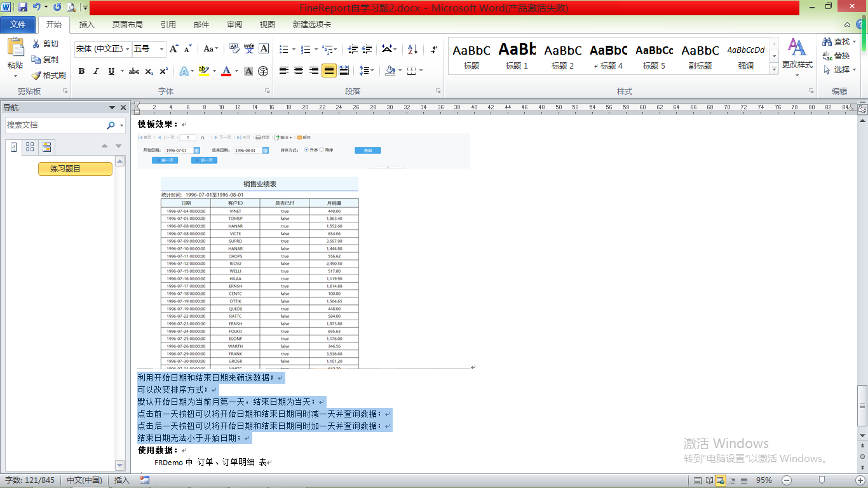
Task: Show or hide paragraph marks
Action: point(434,49)
